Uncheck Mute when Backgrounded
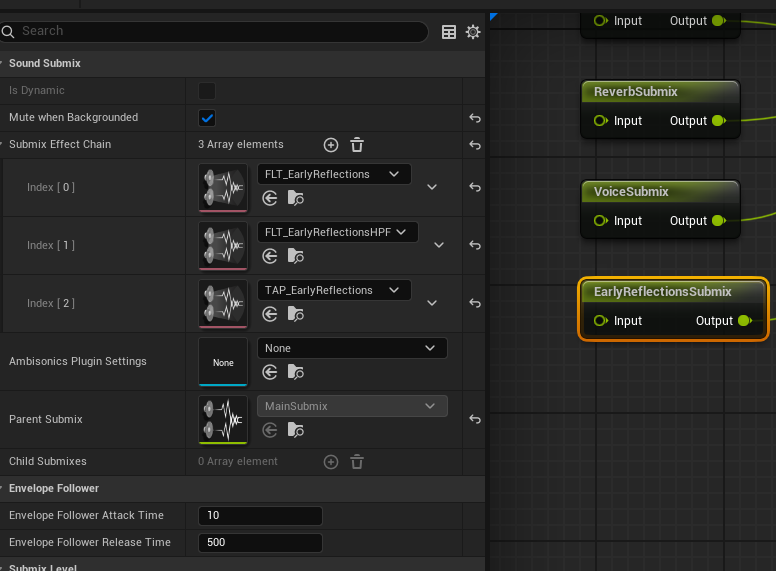 [207, 118]
